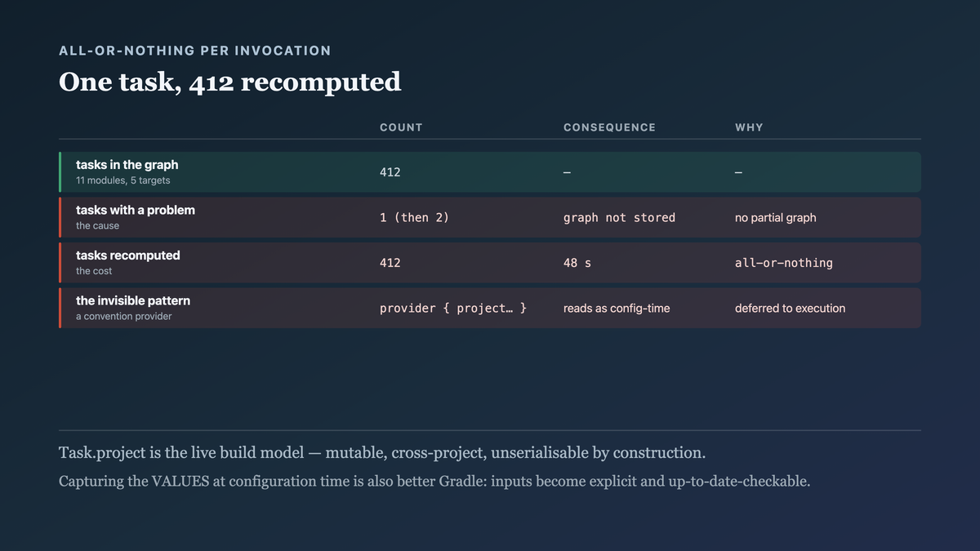Click the 'deferred to execution' cell
Viewport: 980px width, 551px height.
[790, 309]
